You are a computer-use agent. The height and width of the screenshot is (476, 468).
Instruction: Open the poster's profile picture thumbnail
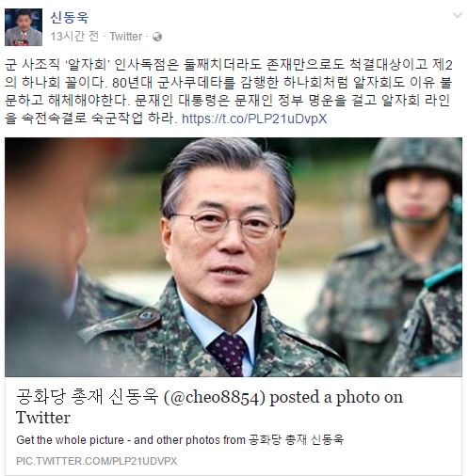24,27
